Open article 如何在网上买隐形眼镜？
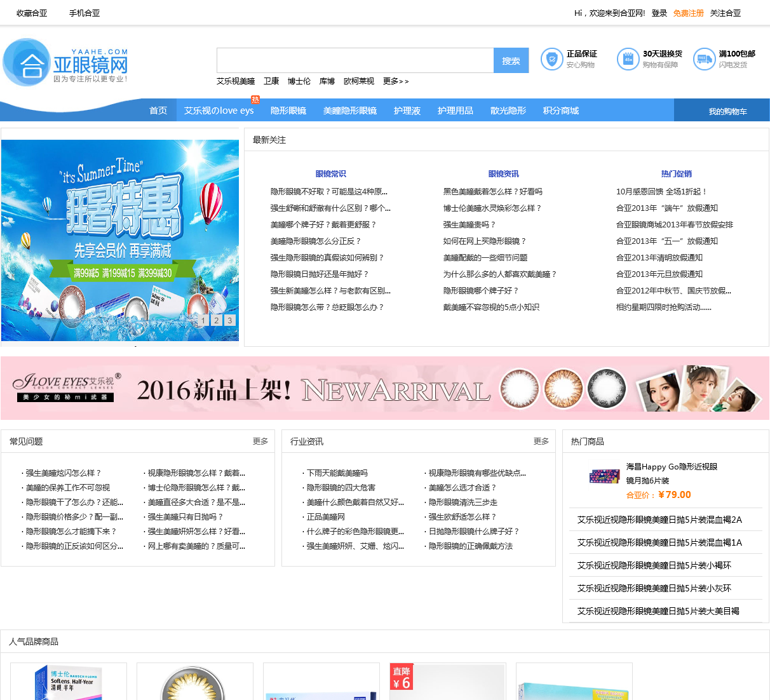Image resolution: width=770 pixels, height=700 pixels. (x=485, y=241)
